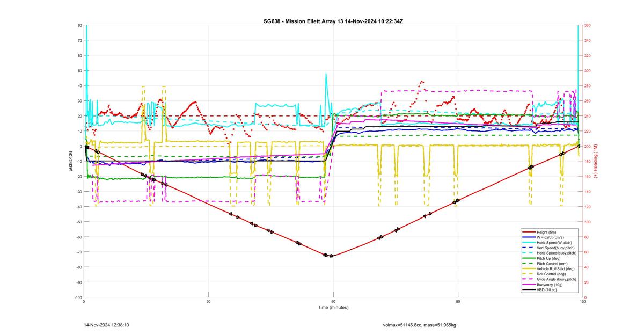The height and width of the screenshot is (334, 644).
Task: Click the right axis tick label '100'
Action: (x=588, y=222)
